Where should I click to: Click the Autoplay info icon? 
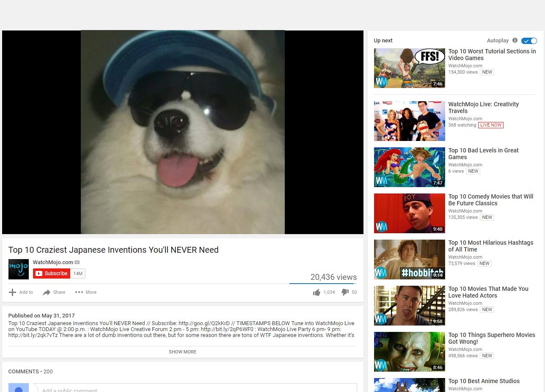click(x=515, y=41)
